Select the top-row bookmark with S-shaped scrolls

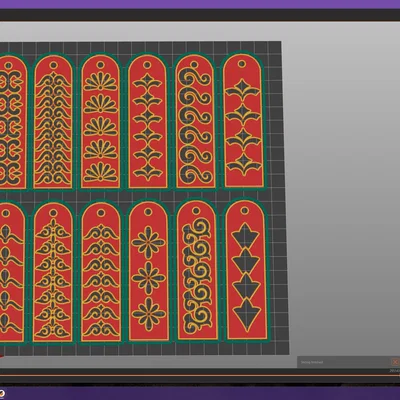click(x=195, y=122)
